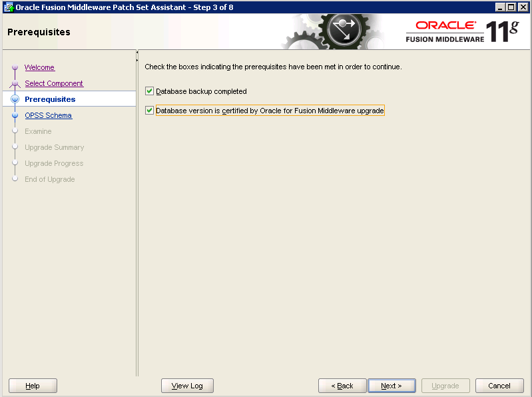Click the title bar application icon
The height and width of the screenshot is (397, 532).
click(x=9, y=7)
